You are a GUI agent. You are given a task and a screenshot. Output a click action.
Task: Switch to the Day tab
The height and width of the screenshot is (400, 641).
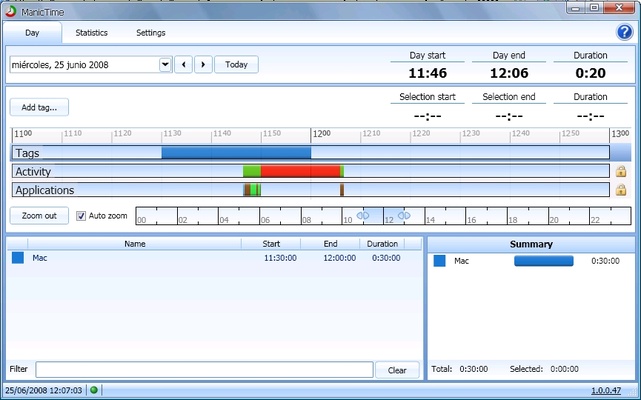click(32, 33)
